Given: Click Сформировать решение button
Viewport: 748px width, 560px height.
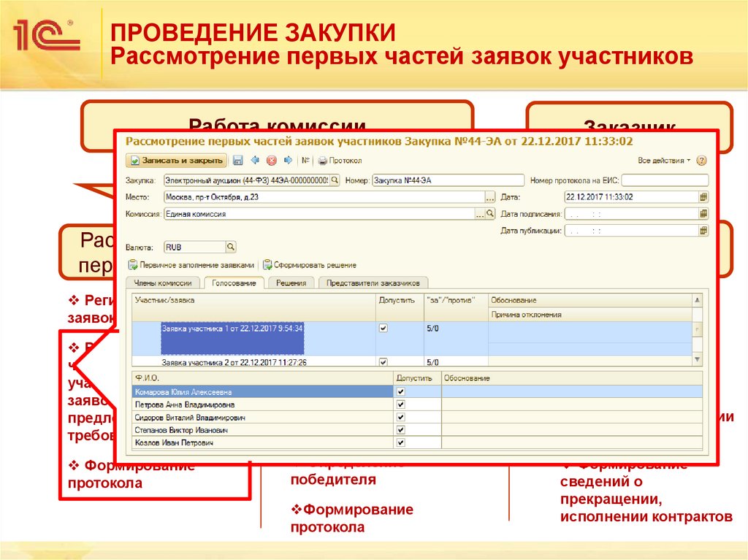Looking at the screenshot, I should pos(314,264).
